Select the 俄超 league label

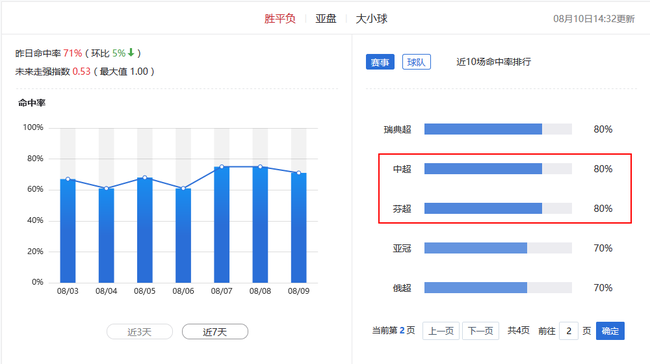tap(402, 288)
